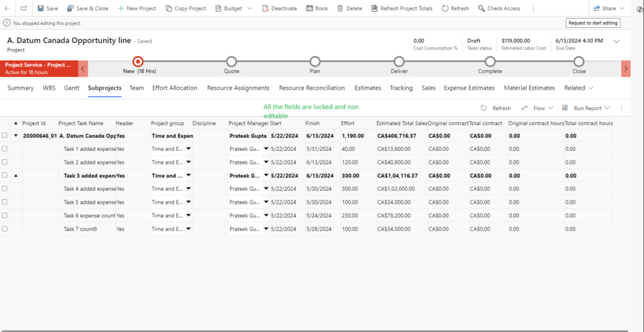Click the New Project plus icon
Viewport: 644px width, 332px height.
[x=120, y=8]
